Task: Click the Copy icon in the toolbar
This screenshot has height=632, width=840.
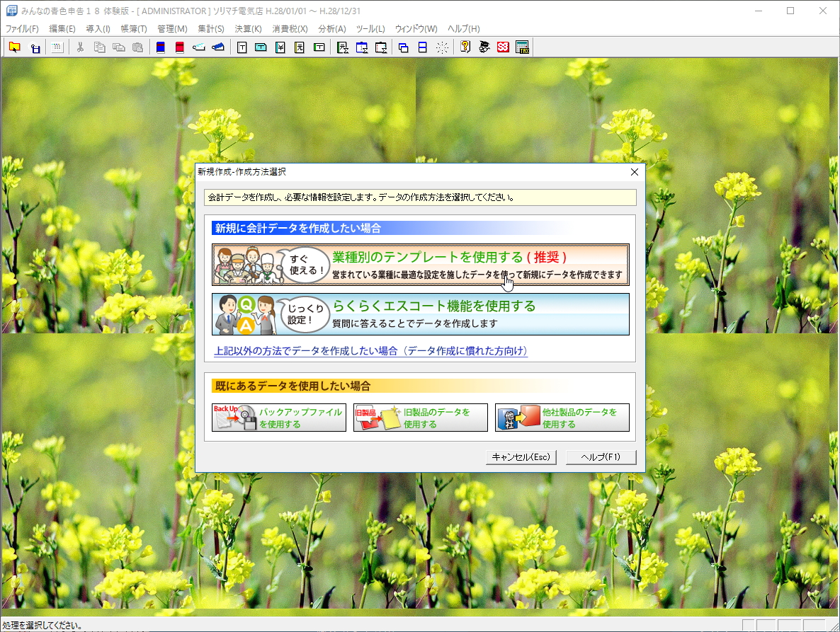Action: tap(100, 47)
